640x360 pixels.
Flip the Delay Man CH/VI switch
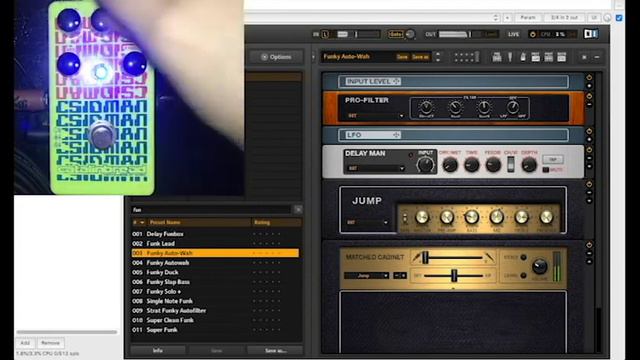pos(510,164)
